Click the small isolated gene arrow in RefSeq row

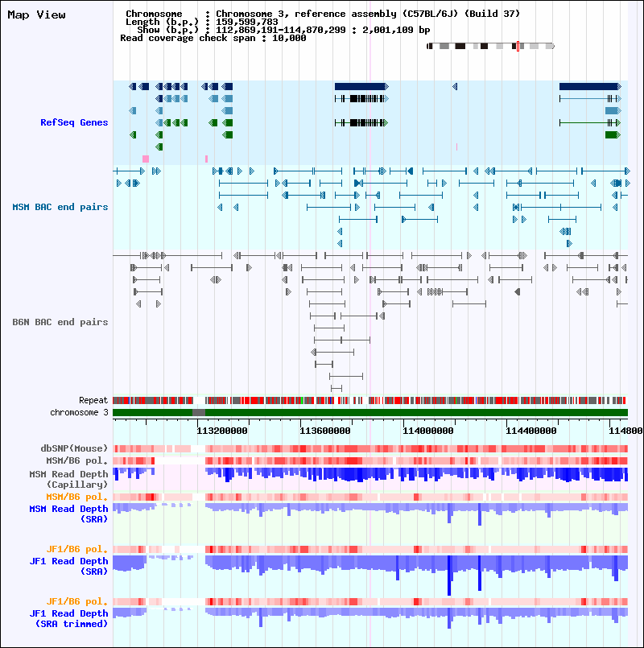tap(455, 86)
